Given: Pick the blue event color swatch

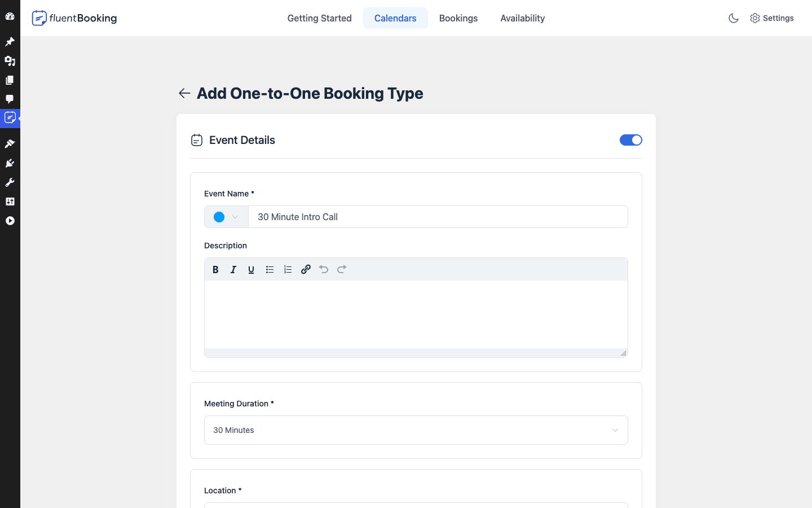Looking at the screenshot, I should [x=219, y=217].
